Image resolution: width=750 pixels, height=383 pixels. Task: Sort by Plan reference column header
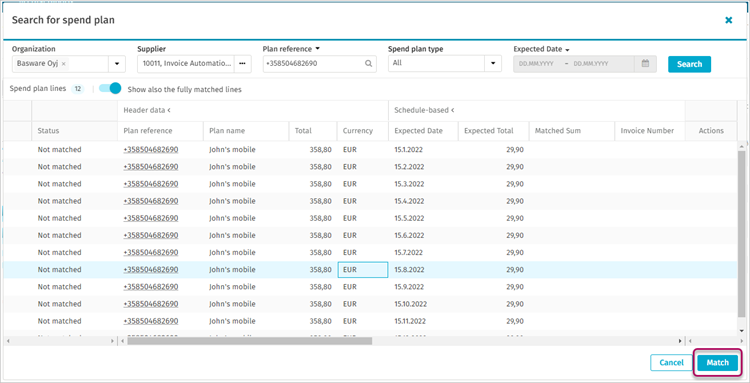click(x=160, y=131)
